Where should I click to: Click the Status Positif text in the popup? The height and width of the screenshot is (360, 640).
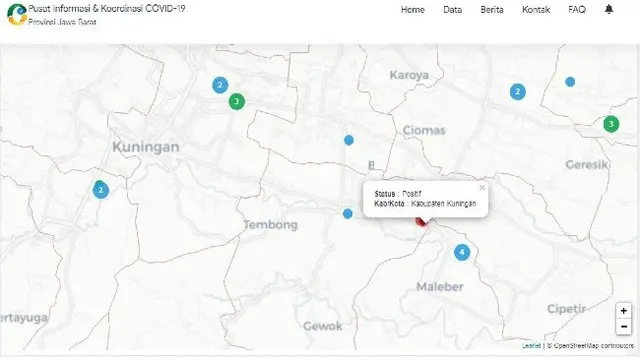(x=398, y=194)
